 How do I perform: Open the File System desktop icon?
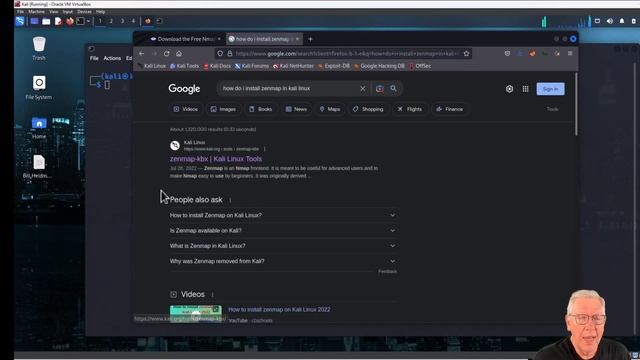[x=39, y=87]
